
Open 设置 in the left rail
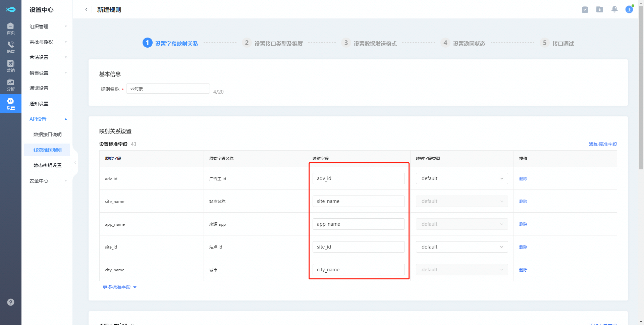[11, 103]
